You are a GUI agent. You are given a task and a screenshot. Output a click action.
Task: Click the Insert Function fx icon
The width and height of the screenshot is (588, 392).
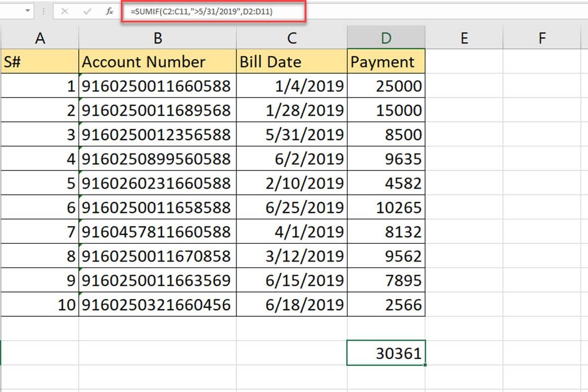coord(110,11)
